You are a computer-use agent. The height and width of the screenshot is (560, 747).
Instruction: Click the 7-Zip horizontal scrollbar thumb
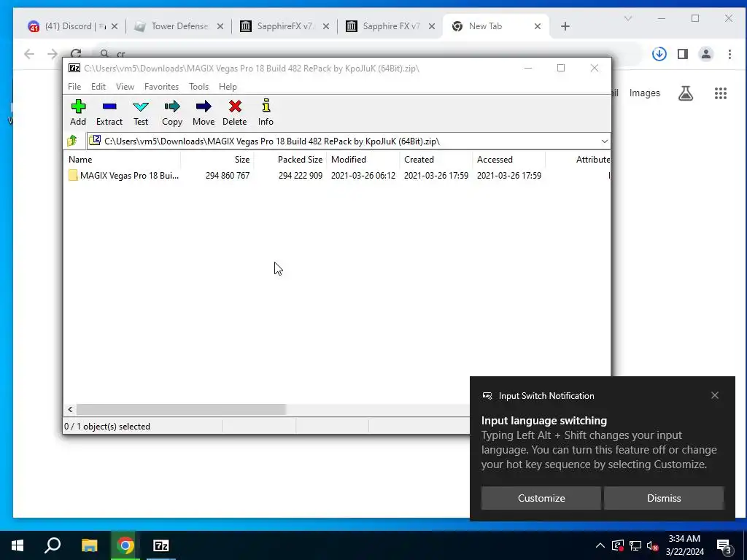pos(181,409)
